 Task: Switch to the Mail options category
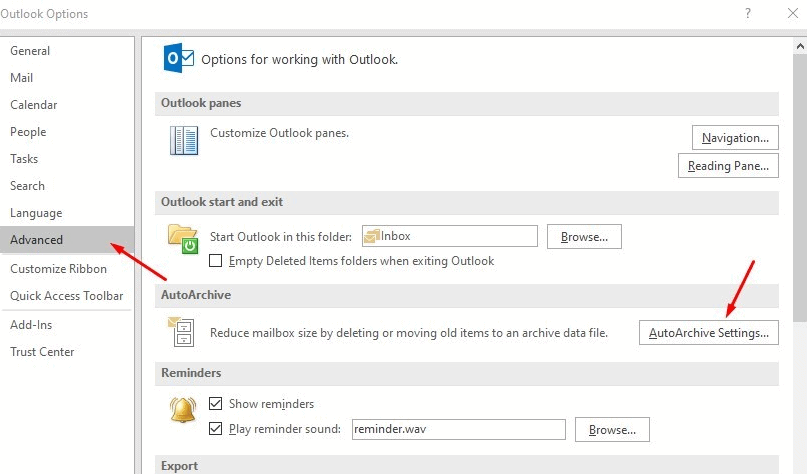tap(67, 78)
